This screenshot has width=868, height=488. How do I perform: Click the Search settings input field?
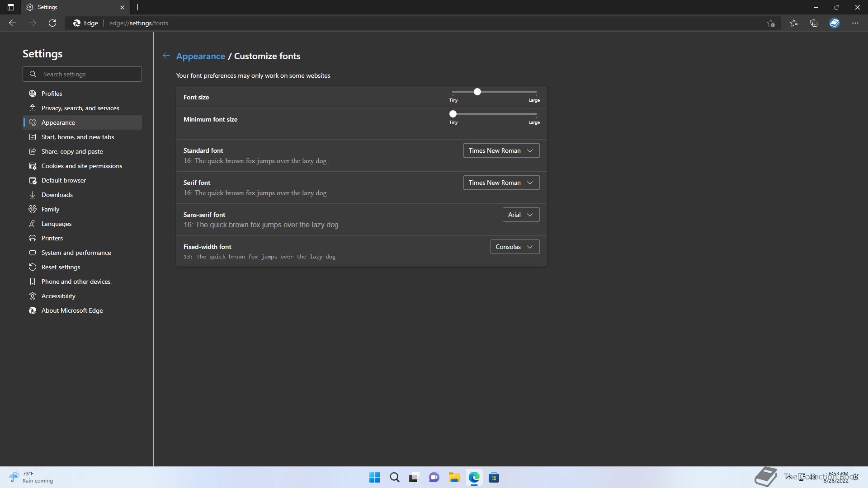point(90,74)
